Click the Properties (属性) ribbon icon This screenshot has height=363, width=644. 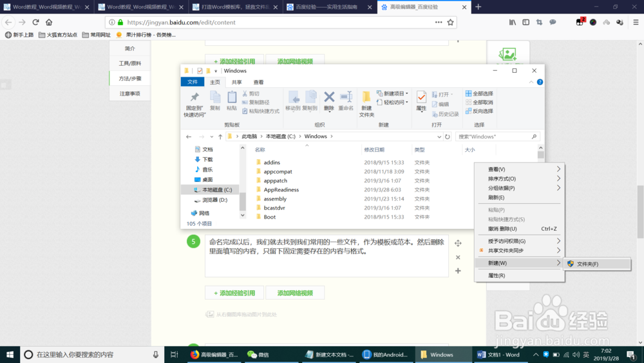(x=421, y=97)
